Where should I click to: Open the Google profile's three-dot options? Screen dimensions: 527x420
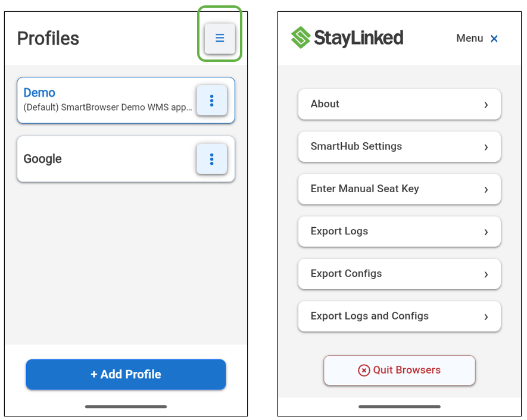click(x=211, y=159)
